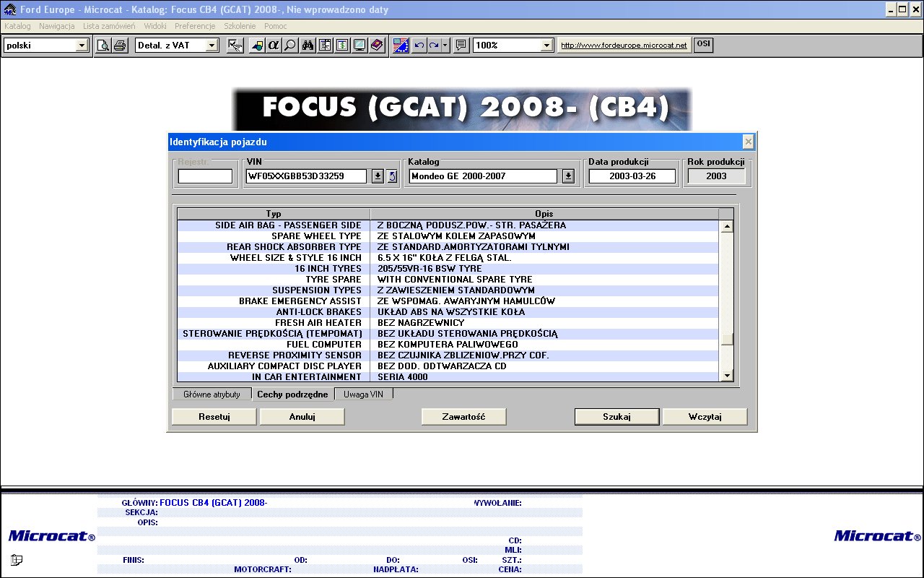
Task: Click the purple book toolbar icon
Action: (x=376, y=45)
